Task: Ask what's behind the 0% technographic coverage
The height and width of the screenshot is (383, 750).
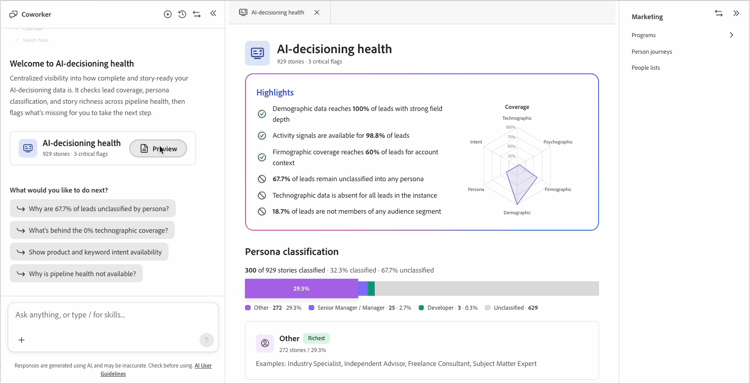Action: pyautogui.click(x=92, y=230)
